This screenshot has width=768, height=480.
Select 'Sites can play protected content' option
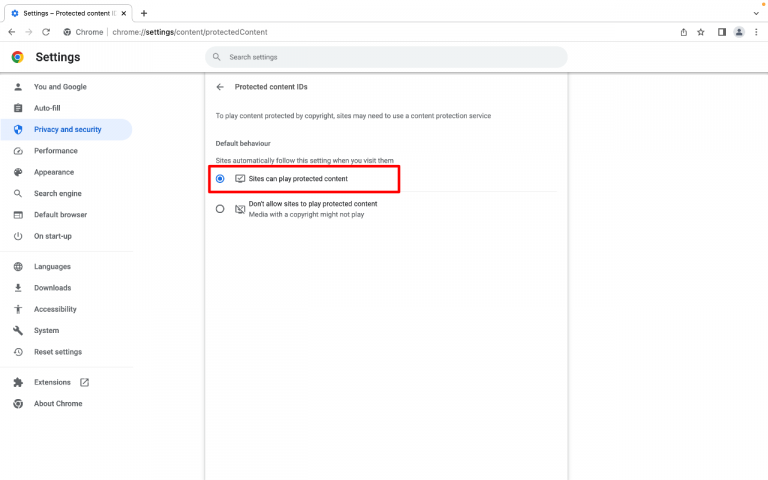pyautogui.click(x=220, y=178)
